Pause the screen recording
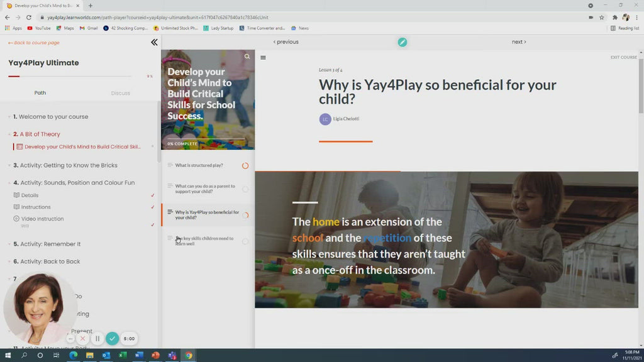The width and height of the screenshot is (644, 362). point(97,339)
